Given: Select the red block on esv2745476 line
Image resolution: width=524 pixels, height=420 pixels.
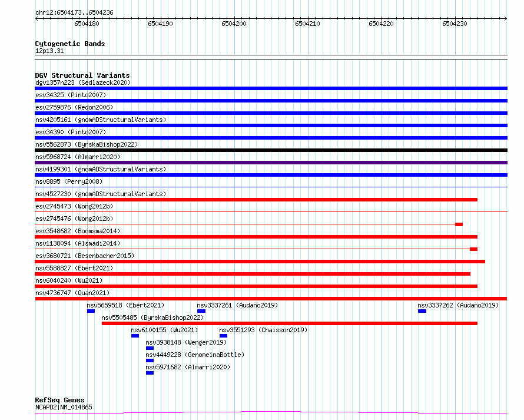Looking at the screenshot, I should 459,224.
